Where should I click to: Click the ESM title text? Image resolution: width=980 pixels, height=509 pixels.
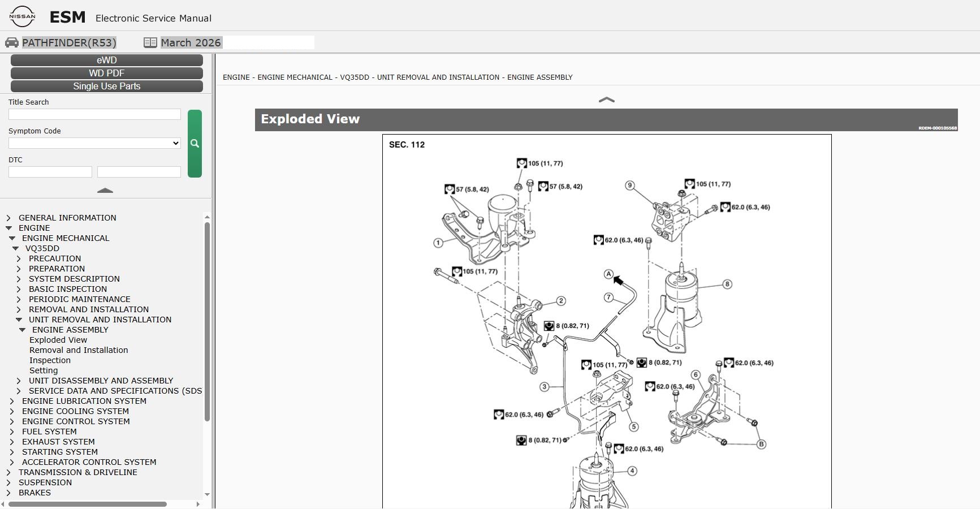click(68, 18)
